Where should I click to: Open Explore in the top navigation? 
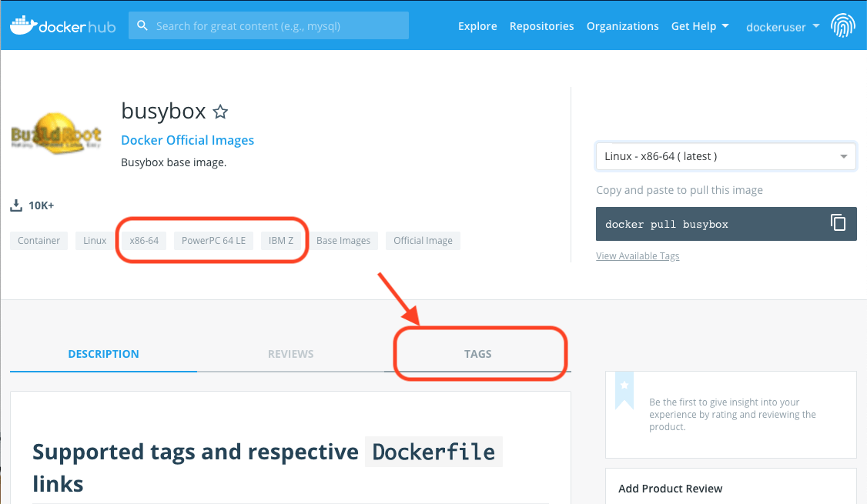click(x=477, y=26)
